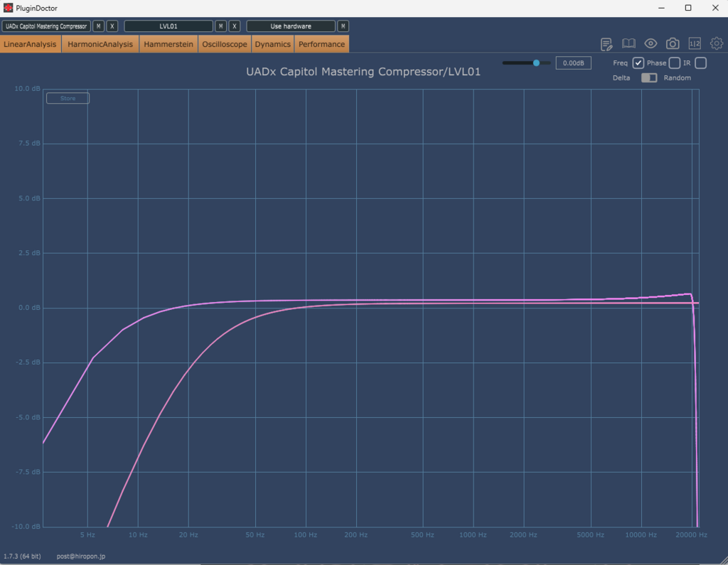Remove the LVL01 plugin (X)
The width and height of the screenshot is (728, 565).
235,26
